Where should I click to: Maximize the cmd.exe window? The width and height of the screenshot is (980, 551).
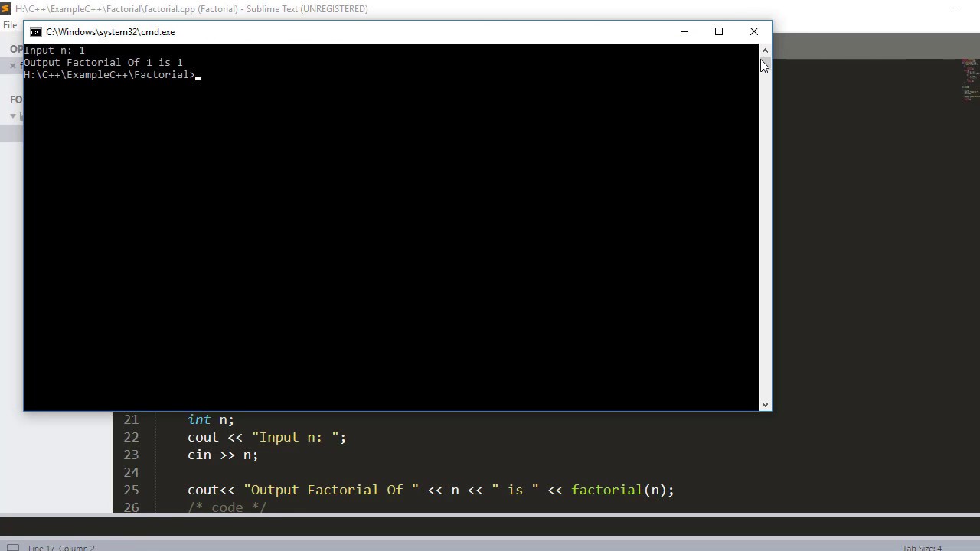pos(719,31)
